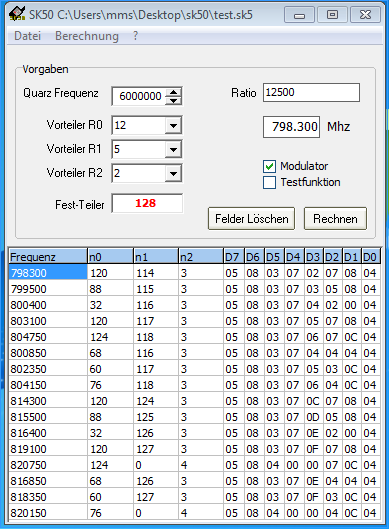This screenshot has width=389, height=529.
Task: Click n2 value 4 in 820750 row
Action: coord(201,465)
